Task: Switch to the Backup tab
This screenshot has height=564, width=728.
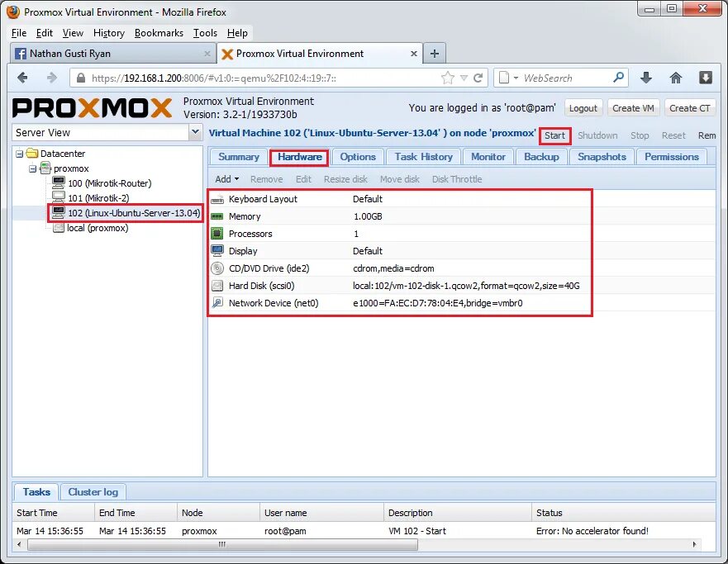Action: point(541,157)
